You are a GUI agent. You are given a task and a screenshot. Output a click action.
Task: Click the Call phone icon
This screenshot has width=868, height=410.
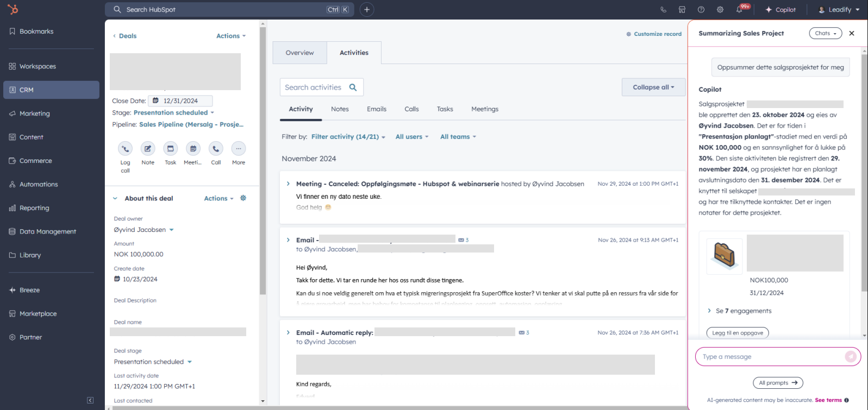click(x=216, y=148)
